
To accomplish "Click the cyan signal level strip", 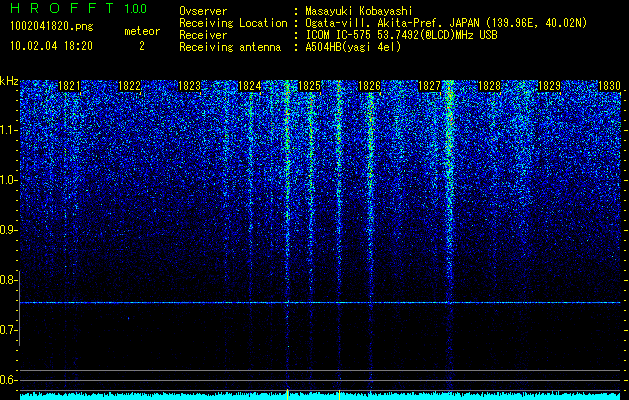I will [x=320, y=396].
